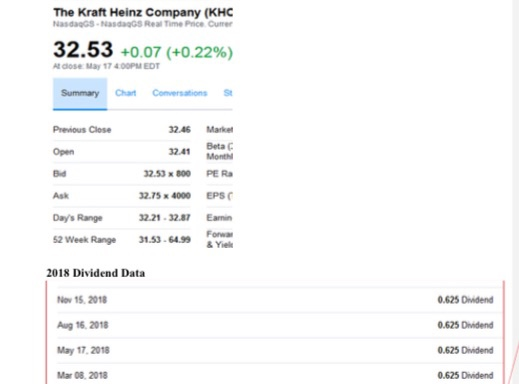This screenshot has height=384, width=519.
Task: Click the Nov 15, 2018 dividend date
Action: (x=82, y=300)
